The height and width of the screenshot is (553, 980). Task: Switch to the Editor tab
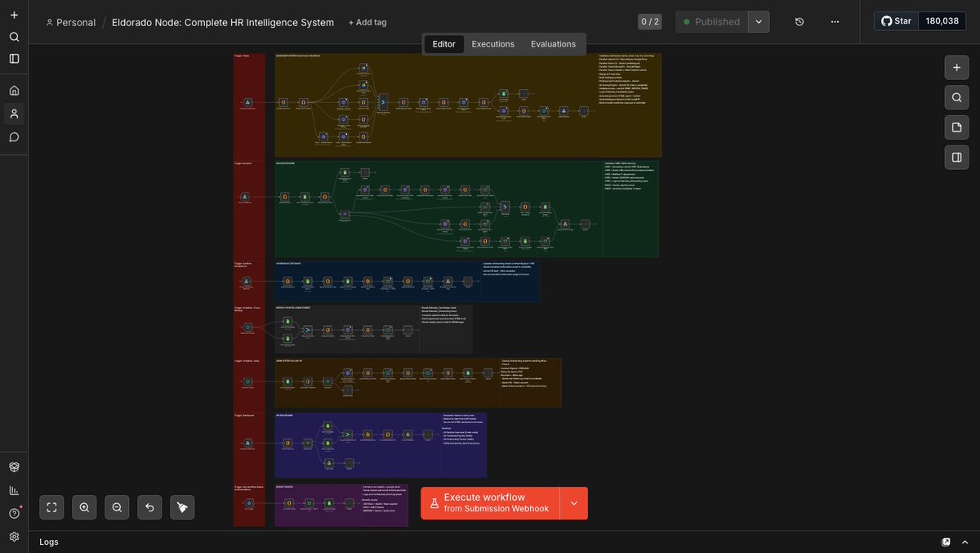point(444,44)
